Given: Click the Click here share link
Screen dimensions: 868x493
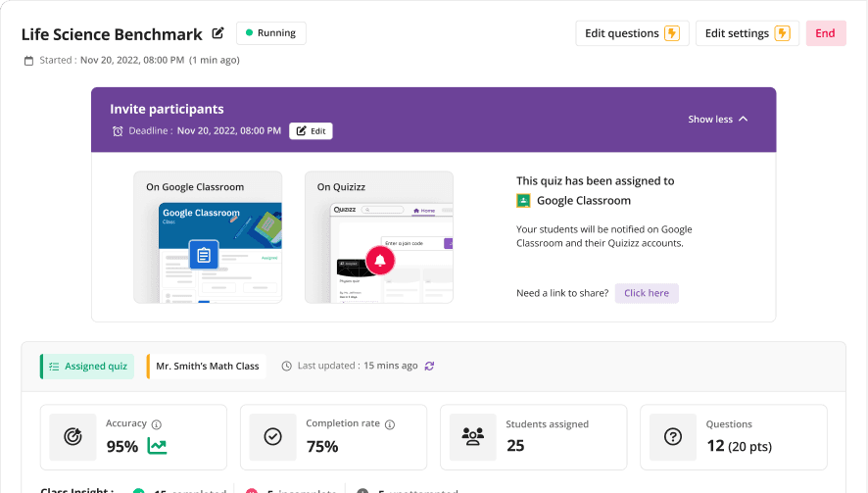Looking at the screenshot, I should [647, 293].
